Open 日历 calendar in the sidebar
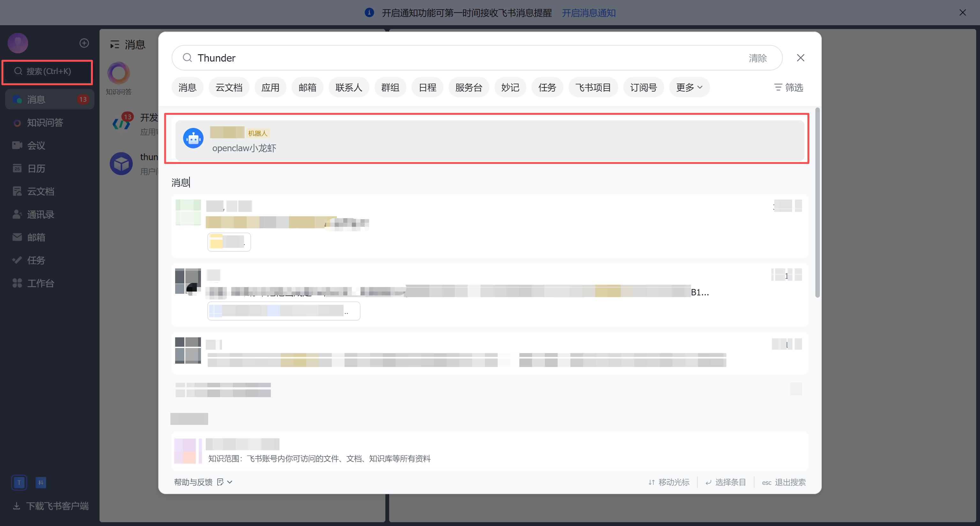 (36, 168)
